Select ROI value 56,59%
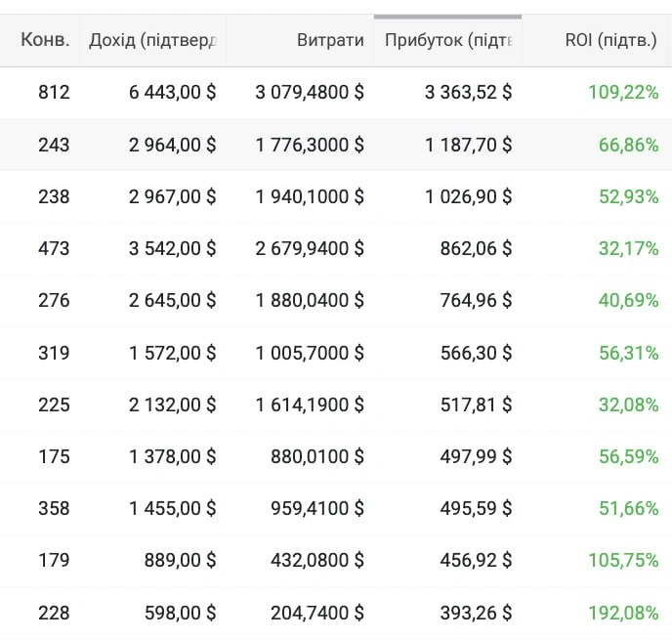Image resolution: width=672 pixels, height=640 pixels. (x=628, y=456)
